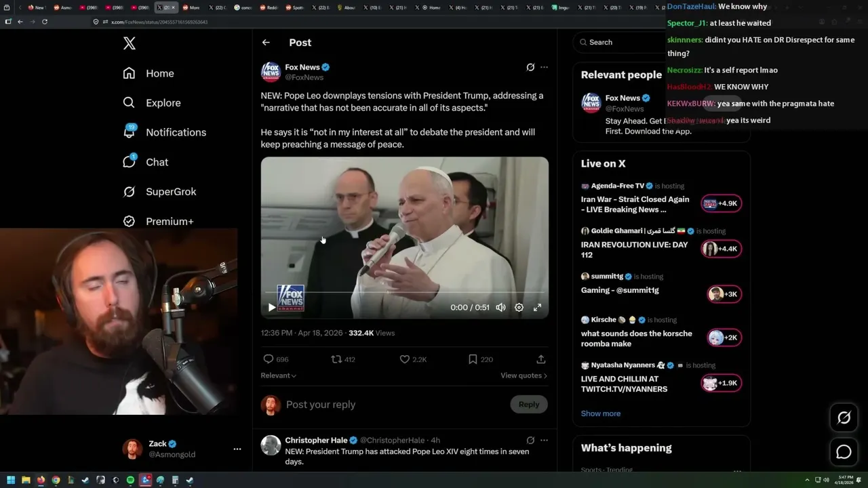Open Fox News in Relevant people
This screenshot has width=868, height=488.
[661, 113]
